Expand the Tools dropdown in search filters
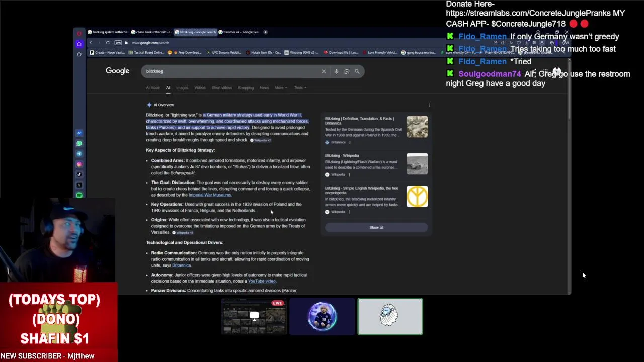Image resolution: width=644 pixels, height=362 pixels. click(x=300, y=88)
